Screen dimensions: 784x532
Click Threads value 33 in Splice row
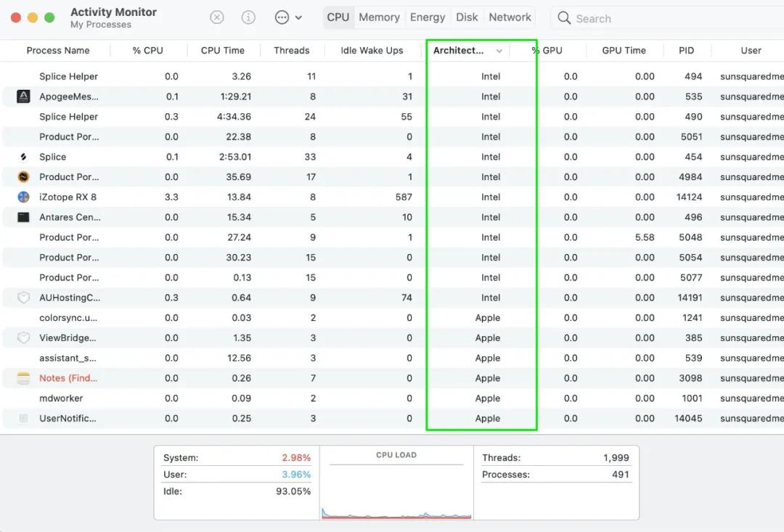pos(310,157)
